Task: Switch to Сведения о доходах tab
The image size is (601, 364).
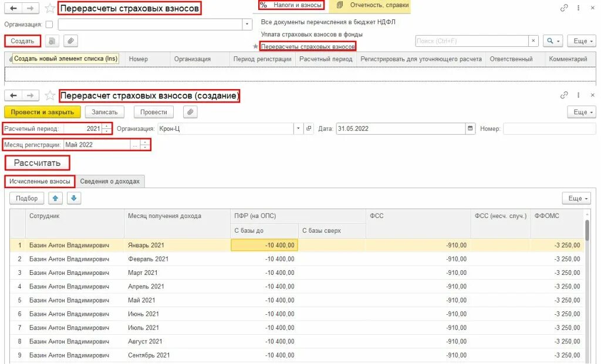Action: click(x=110, y=182)
